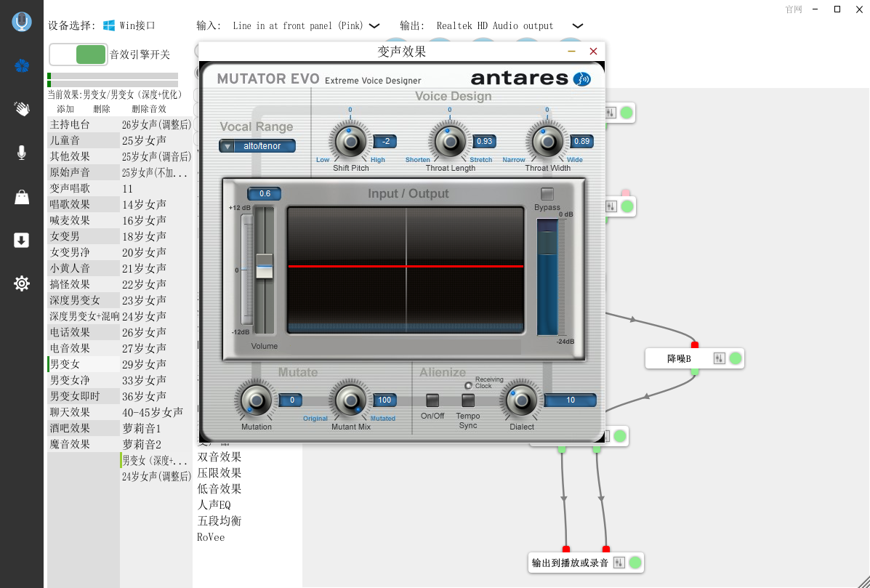Click the Antares logo icon
Image resolution: width=870 pixels, height=588 pixels.
click(x=582, y=79)
